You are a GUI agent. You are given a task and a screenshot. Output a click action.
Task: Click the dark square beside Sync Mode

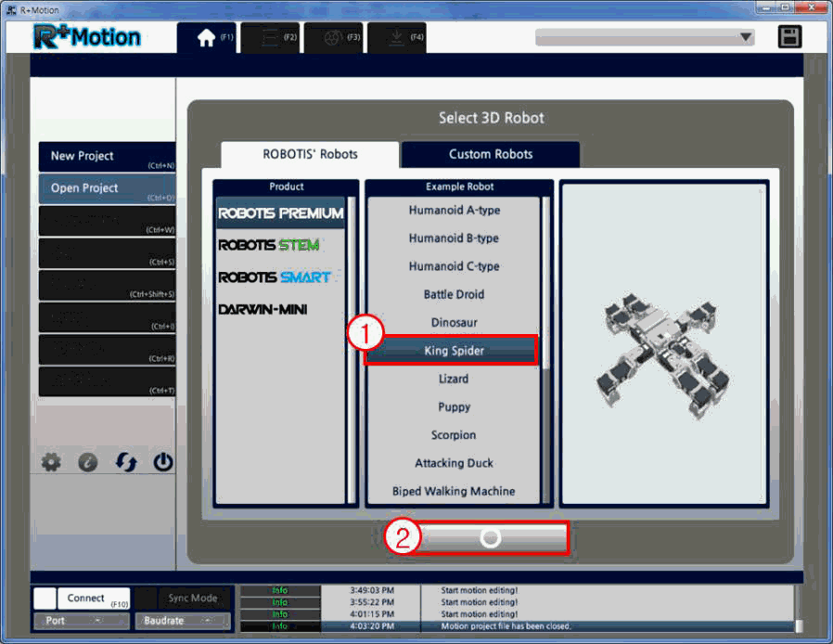(x=146, y=599)
